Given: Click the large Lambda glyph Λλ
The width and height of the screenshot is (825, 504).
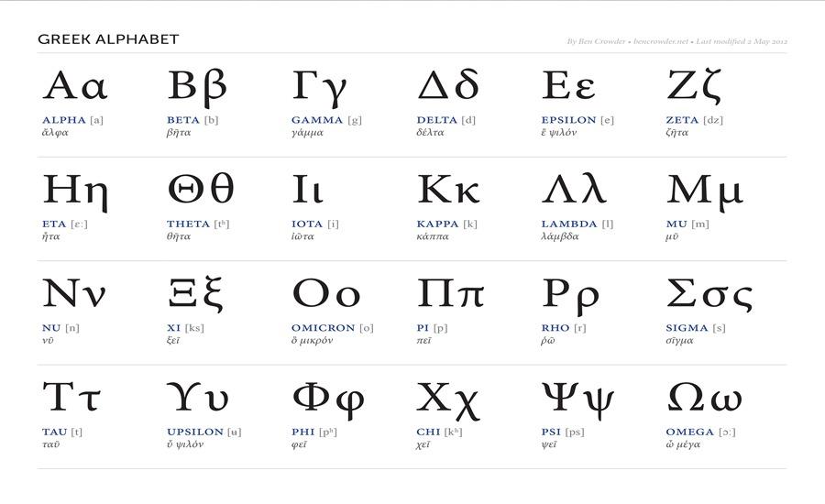Looking at the screenshot, I should [574, 190].
